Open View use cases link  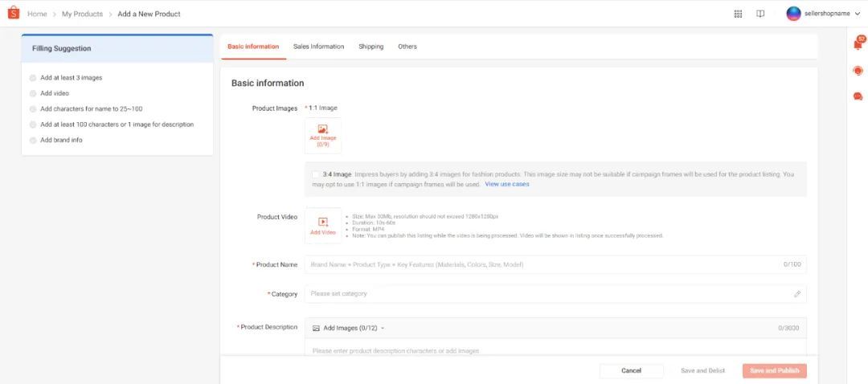(507, 184)
